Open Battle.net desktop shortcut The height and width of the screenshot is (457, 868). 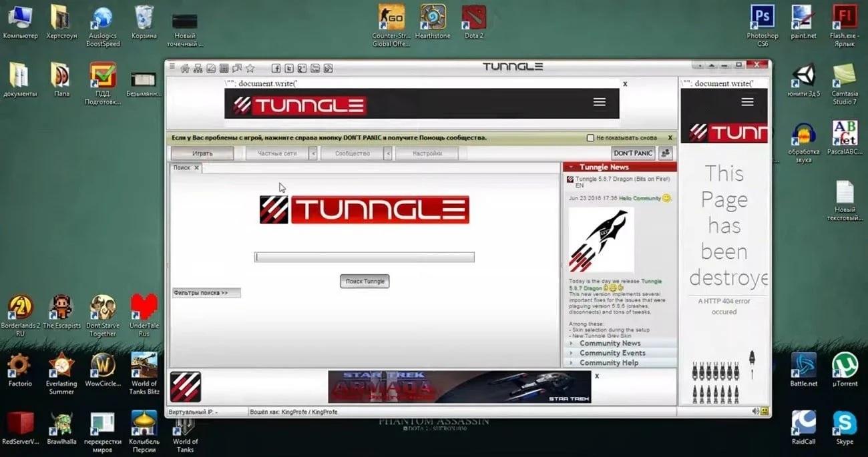pos(804,370)
